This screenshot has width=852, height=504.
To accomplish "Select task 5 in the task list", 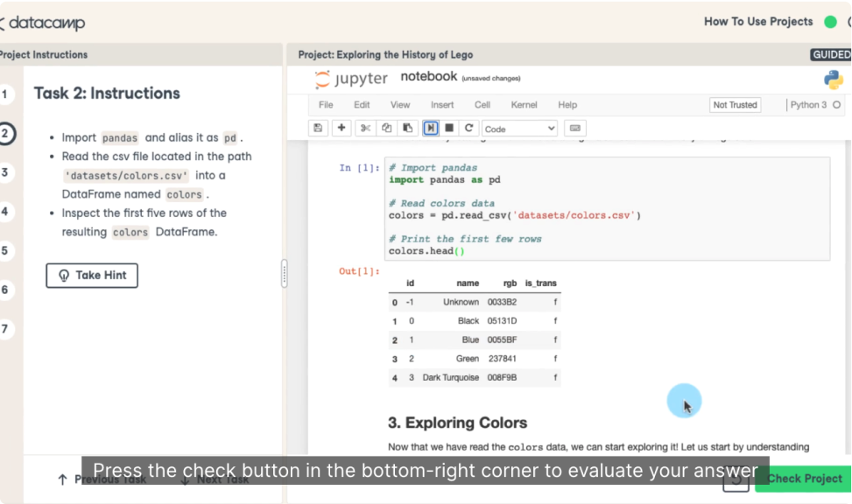I will click(x=8, y=249).
